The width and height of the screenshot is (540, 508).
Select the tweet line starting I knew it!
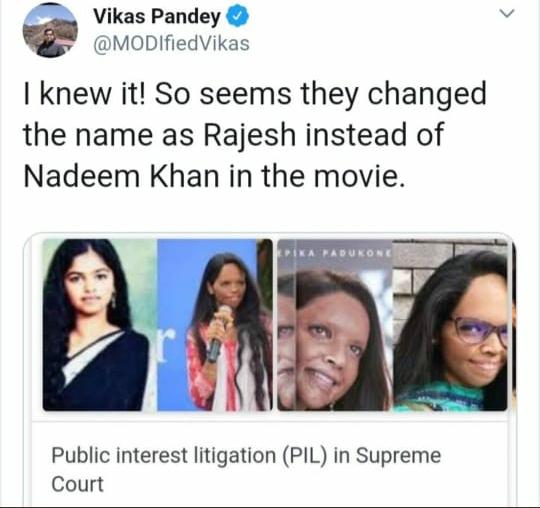(255, 94)
